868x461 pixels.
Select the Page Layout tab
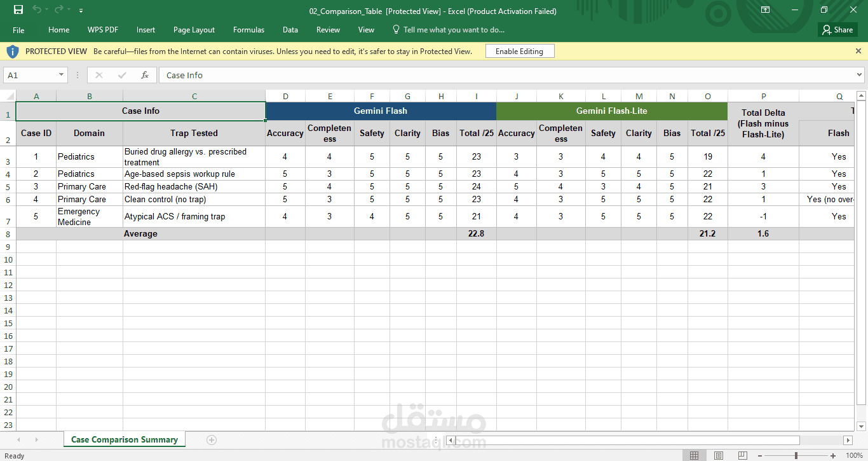tap(194, 30)
